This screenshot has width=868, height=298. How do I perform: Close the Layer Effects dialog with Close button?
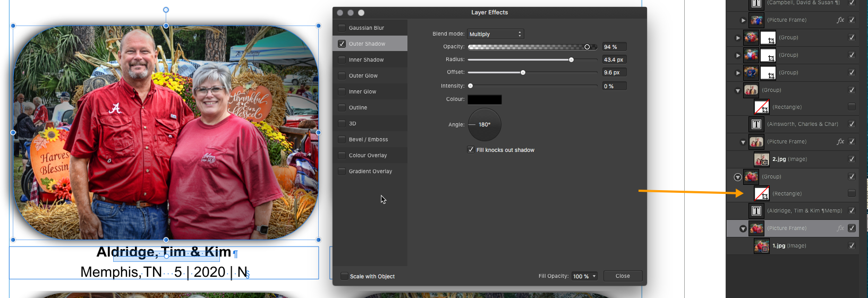[x=623, y=276]
